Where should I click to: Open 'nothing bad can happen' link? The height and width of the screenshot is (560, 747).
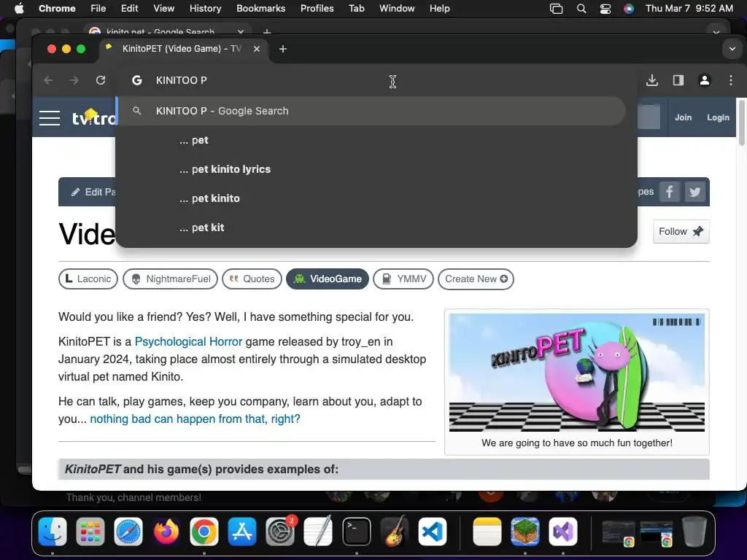(195, 419)
